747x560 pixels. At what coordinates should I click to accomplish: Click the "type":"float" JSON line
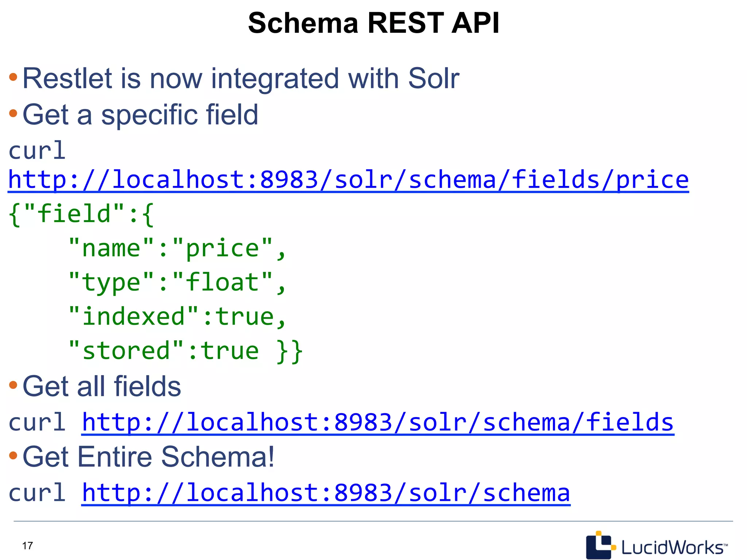(x=177, y=283)
